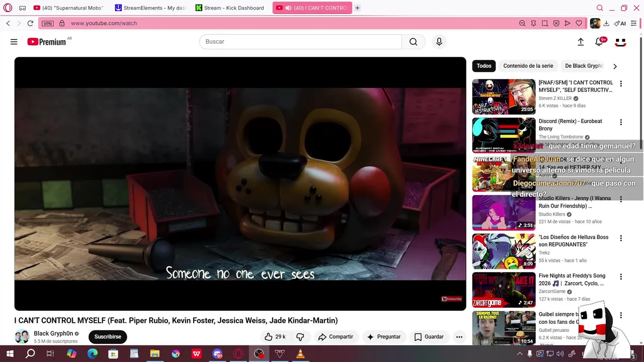Open options for Discord (Remix) Eurobeat Brony

pyautogui.click(x=621, y=122)
